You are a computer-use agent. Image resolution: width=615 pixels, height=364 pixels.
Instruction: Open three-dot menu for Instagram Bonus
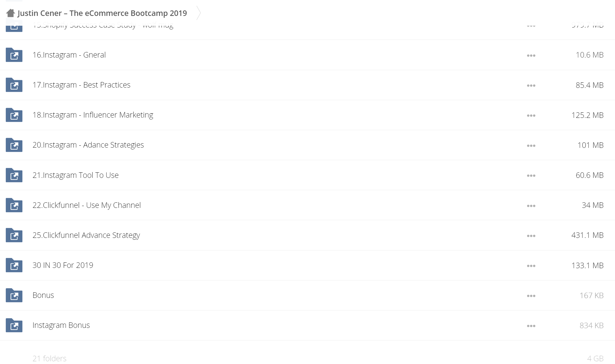click(531, 326)
